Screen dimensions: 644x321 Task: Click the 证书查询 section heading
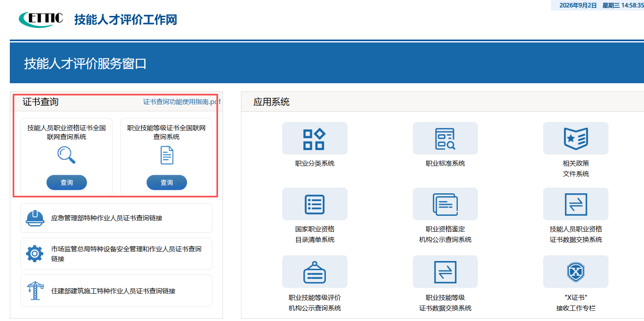tap(40, 102)
